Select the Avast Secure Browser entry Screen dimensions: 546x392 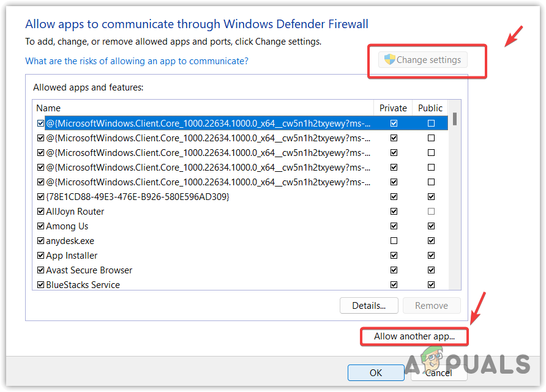click(x=89, y=270)
